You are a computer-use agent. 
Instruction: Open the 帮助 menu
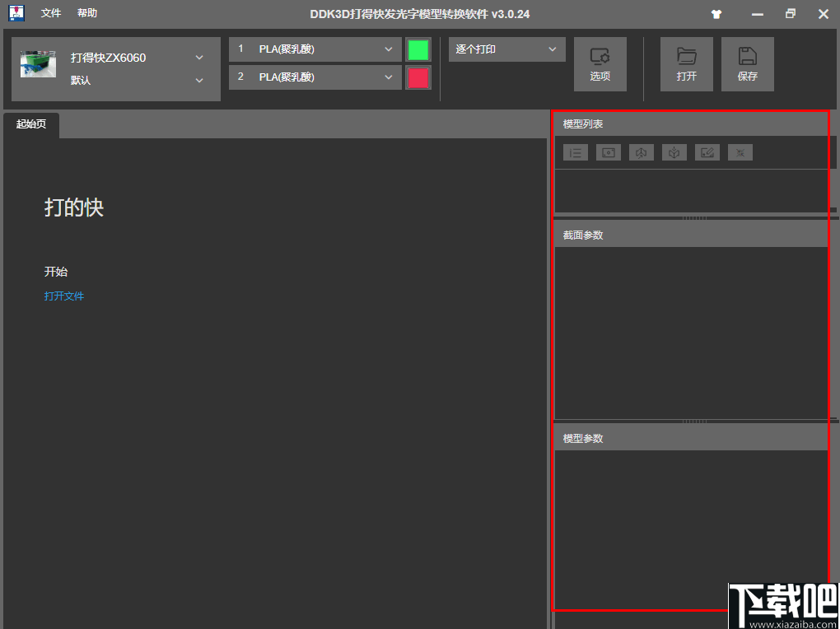point(86,13)
